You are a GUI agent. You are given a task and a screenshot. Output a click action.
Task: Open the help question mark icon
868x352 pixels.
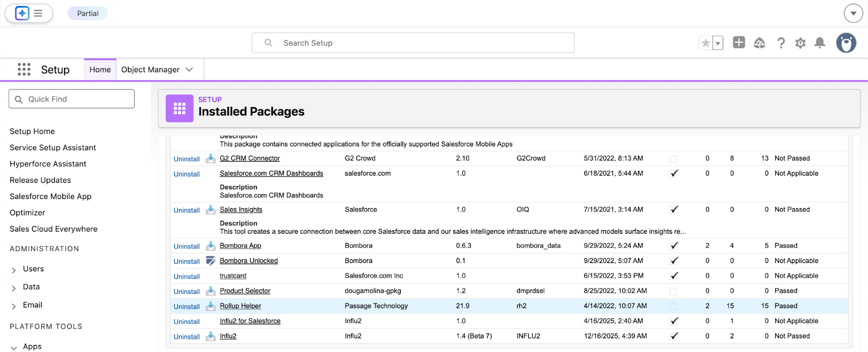[x=781, y=43]
